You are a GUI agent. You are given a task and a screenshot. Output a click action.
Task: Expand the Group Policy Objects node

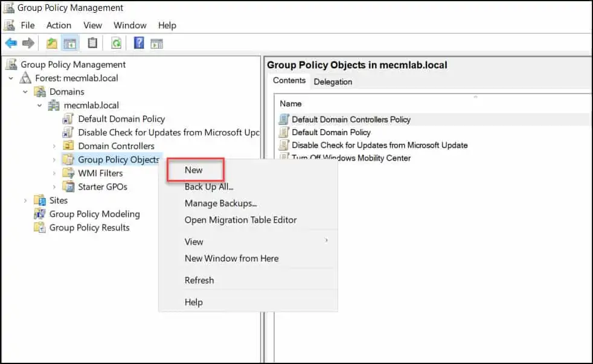point(54,159)
